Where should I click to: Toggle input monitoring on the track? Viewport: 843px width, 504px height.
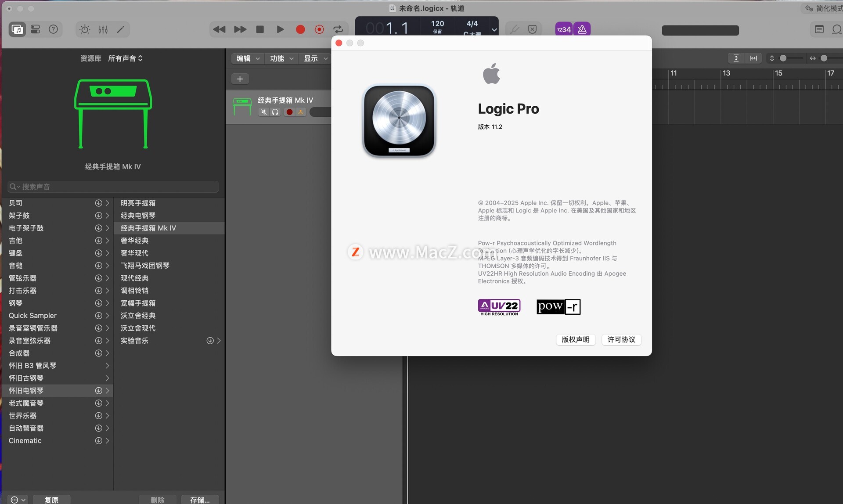[301, 112]
